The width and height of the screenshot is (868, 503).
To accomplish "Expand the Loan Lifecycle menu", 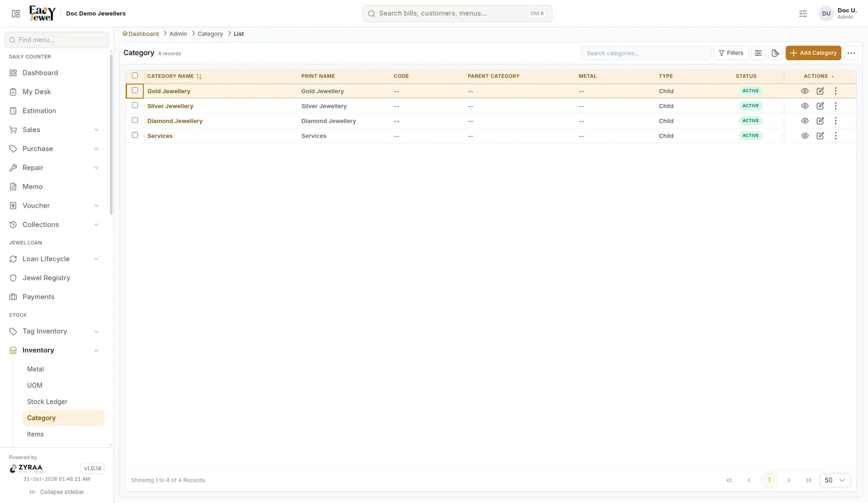I will [x=54, y=259].
